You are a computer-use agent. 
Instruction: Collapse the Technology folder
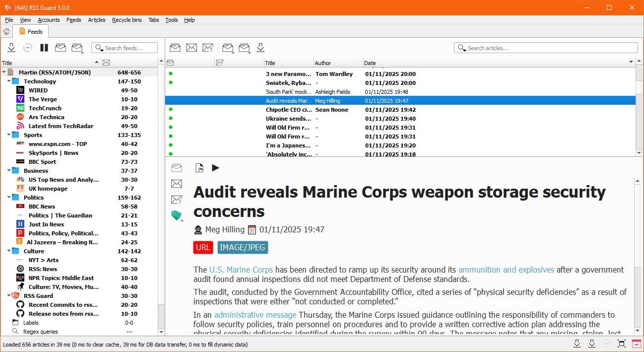(x=9, y=81)
